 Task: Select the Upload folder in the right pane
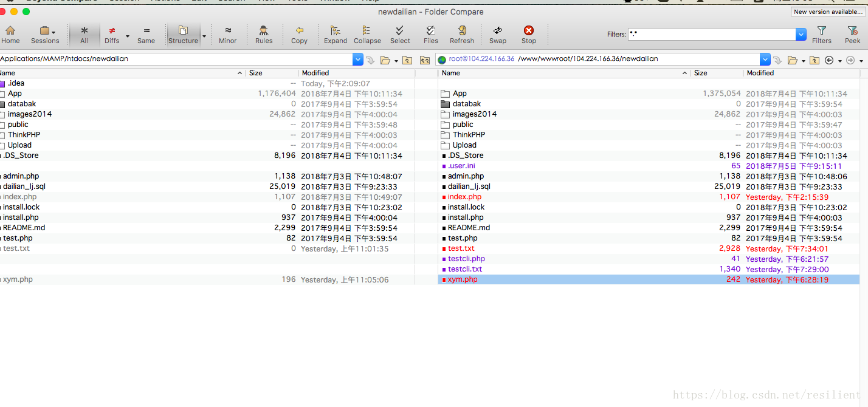click(464, 145)
